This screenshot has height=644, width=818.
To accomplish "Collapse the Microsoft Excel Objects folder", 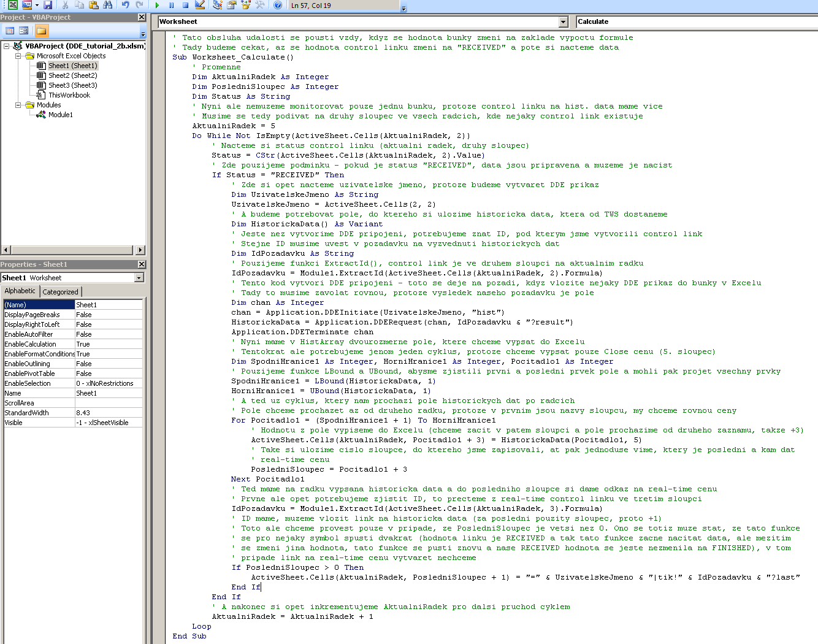I will tap(18, 56).
